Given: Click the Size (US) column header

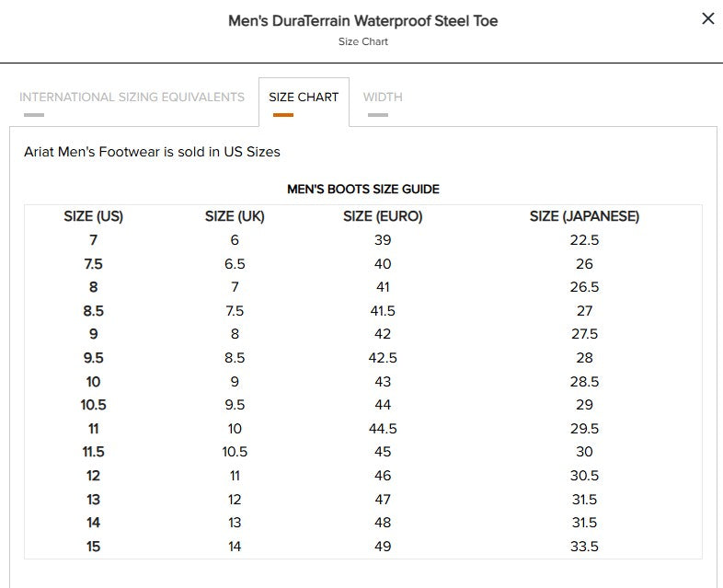Looking at the screenshot, I should click(x=93, y=216).
